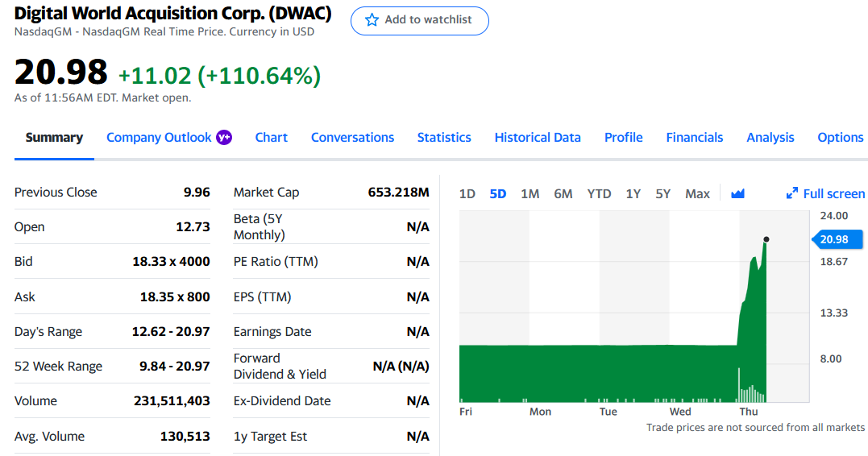Switch to the Financials tab
Viewport: 868px width, 456px height.
pyautogui.click(x=694, y=137)
